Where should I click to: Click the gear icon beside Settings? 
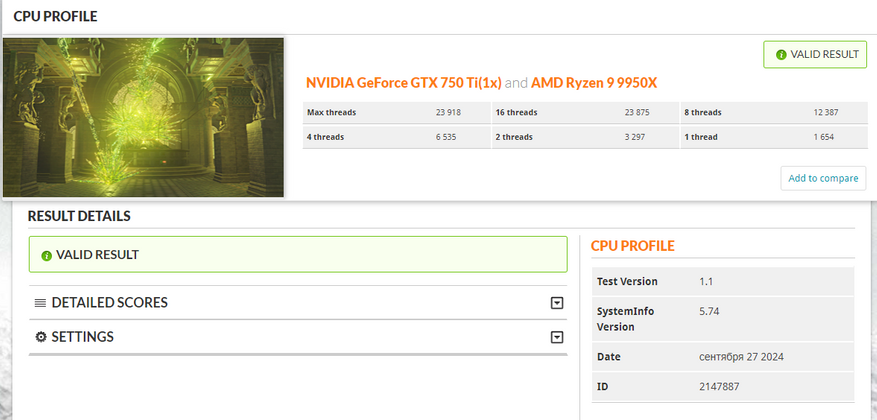(41, 337)
